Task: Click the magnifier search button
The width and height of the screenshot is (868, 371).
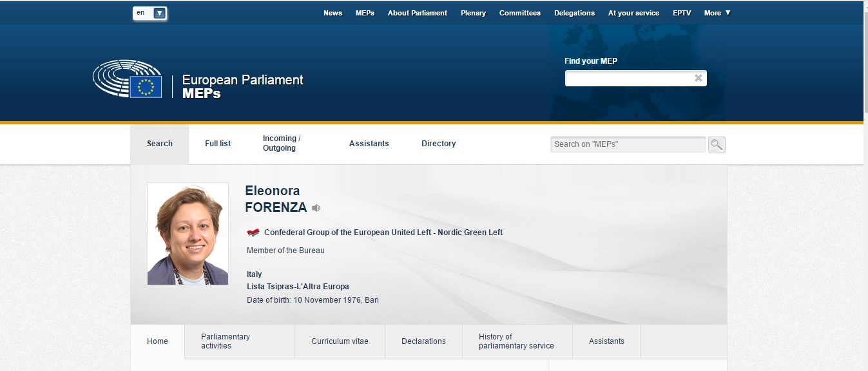Action: tap(717, 144)
